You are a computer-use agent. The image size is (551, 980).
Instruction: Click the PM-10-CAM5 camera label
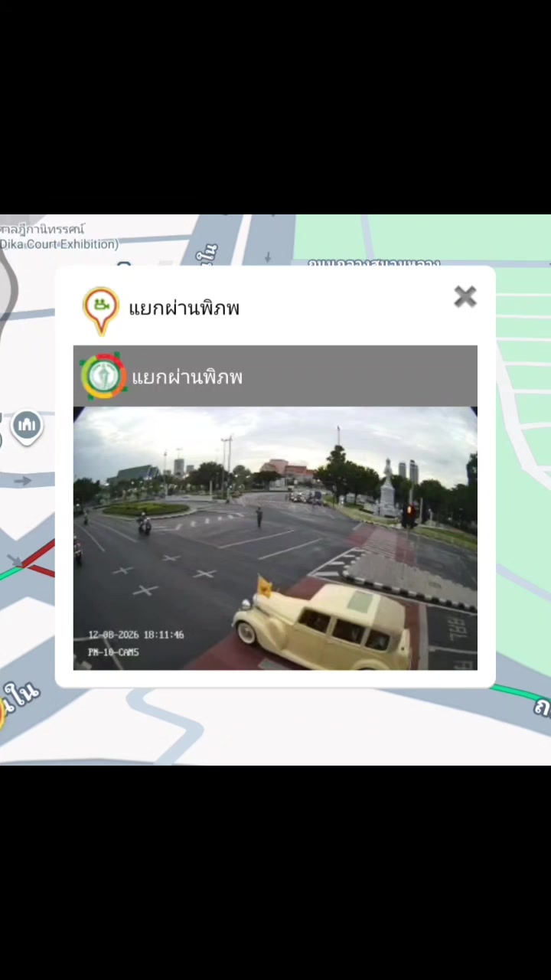coord(113,652)
